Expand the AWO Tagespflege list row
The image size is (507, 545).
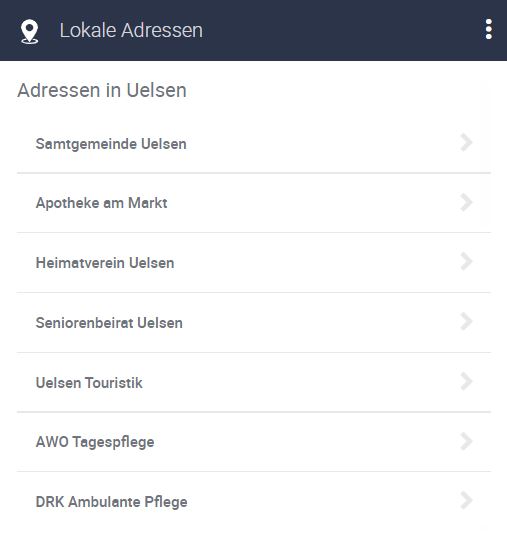coord(254,442)
